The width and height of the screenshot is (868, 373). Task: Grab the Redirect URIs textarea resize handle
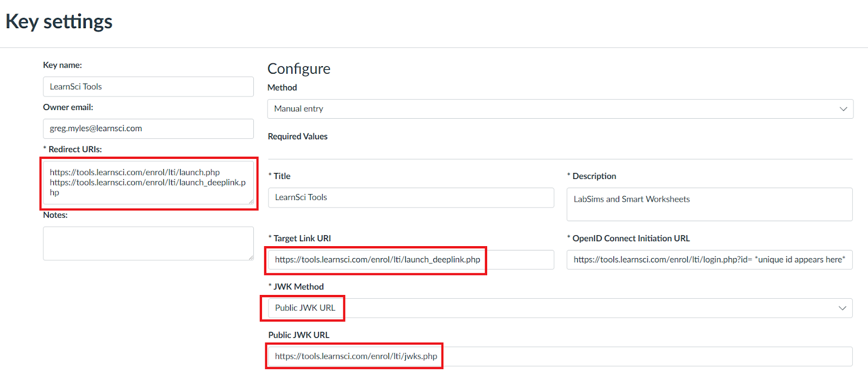click(251, 202)
